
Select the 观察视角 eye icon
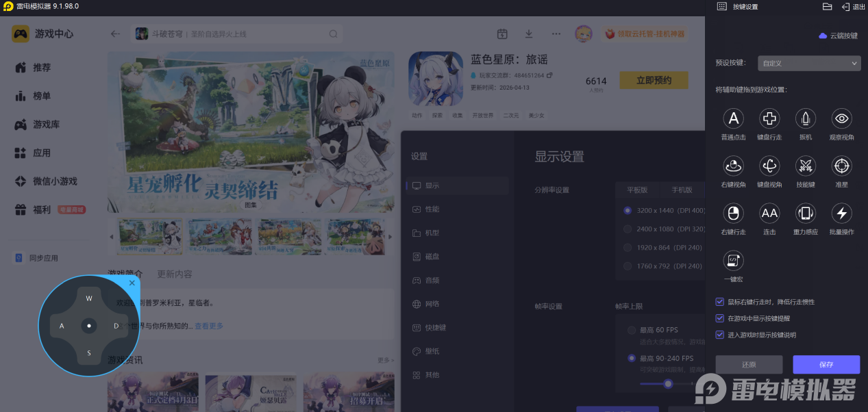coord(842,118)
